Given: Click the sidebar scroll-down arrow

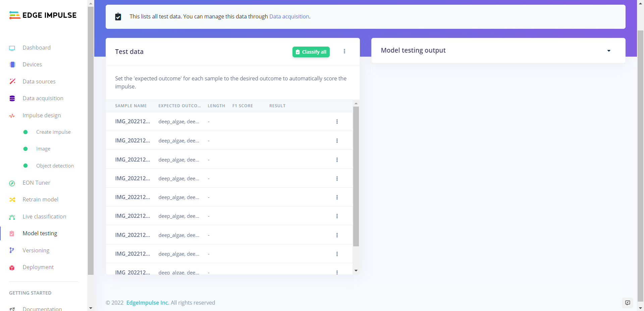Looking at the screenshot, I should [x=91, y=308].
